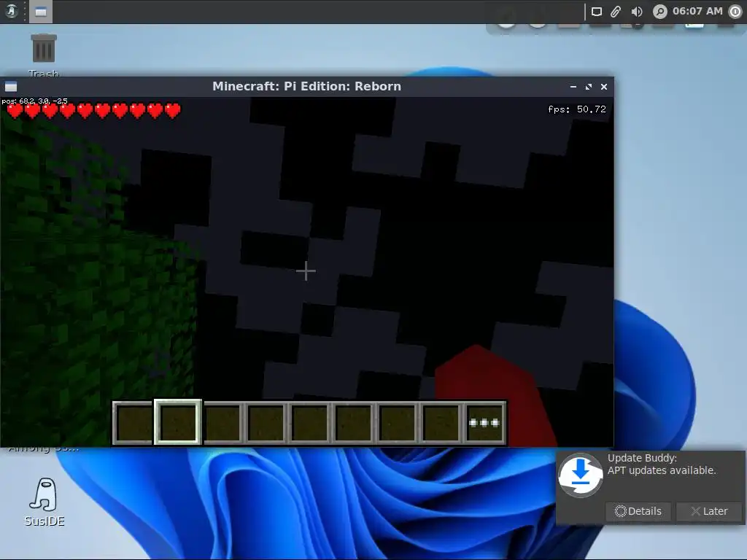Click the Minecraft title bar text
Viewport: 747px width, 560px height.
pyautogui.click(x=307, y=86)
